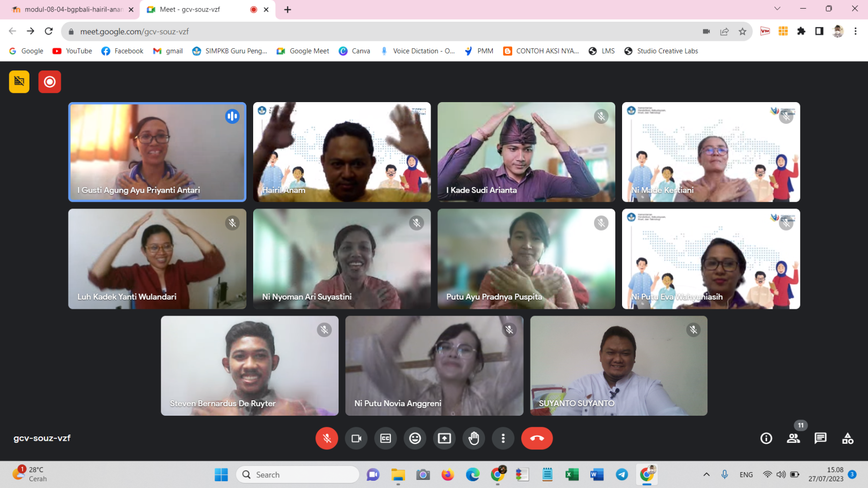Open a new browser tab
The width and height of the screenshot is (868, 488).
tap(288, 10)
